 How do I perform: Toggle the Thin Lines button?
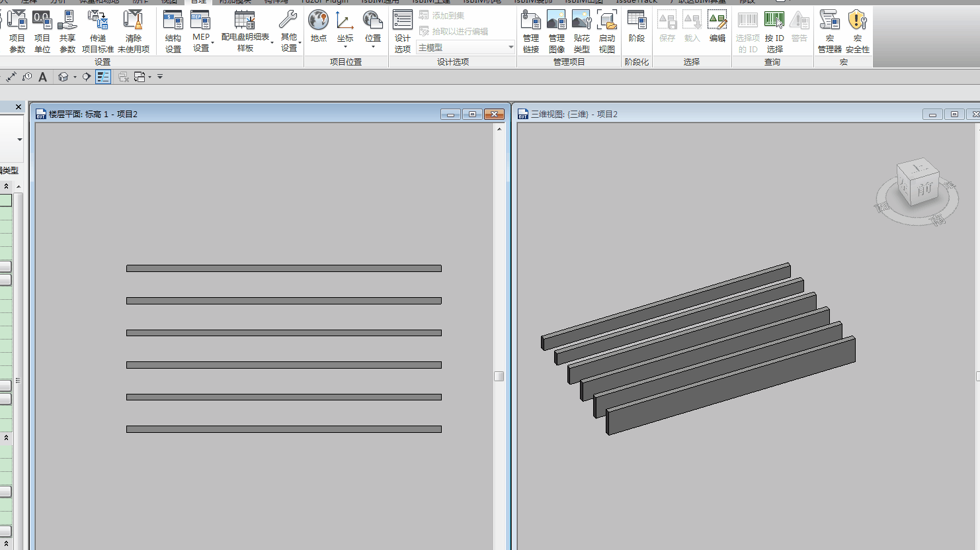103,77
